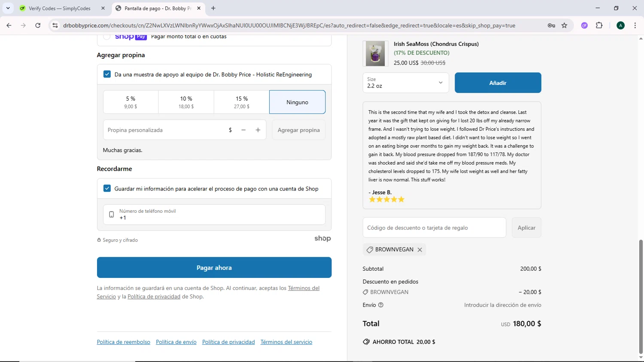Open the Términos del servicio footer link
The image size is (644, 362).
[x=286, y=342]
